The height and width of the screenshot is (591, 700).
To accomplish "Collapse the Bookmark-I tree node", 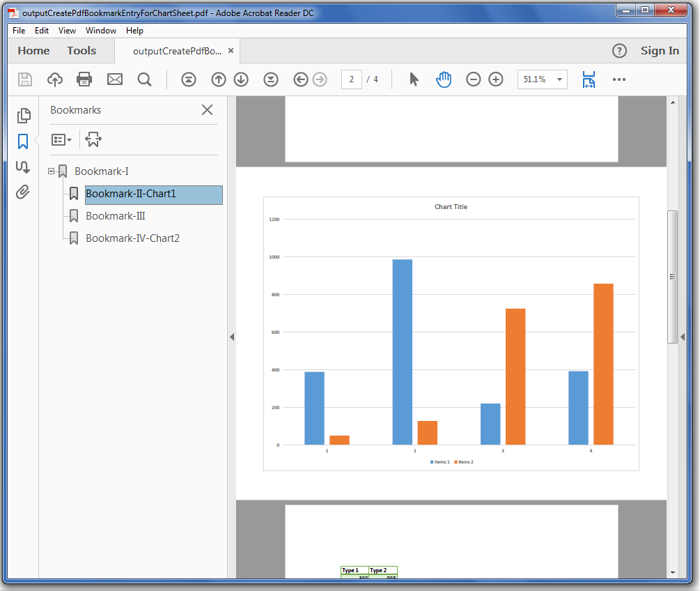I will coord(51,171).
